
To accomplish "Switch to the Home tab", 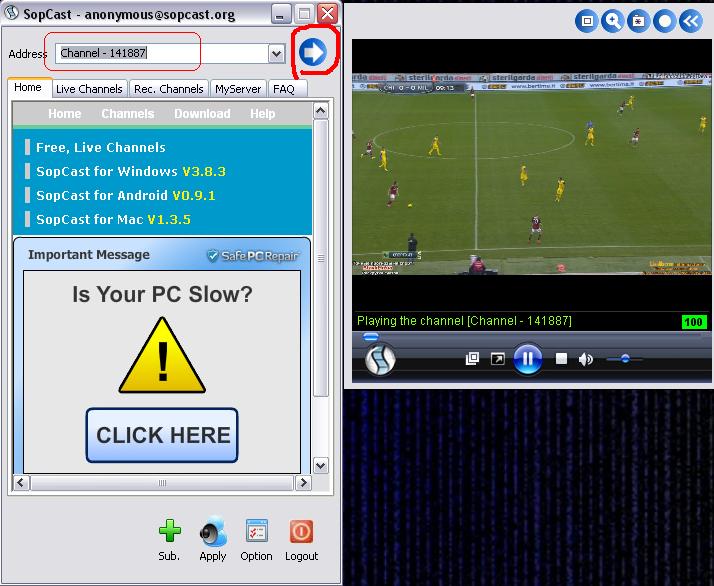I will pyautogui.click(x=28, y=87).
